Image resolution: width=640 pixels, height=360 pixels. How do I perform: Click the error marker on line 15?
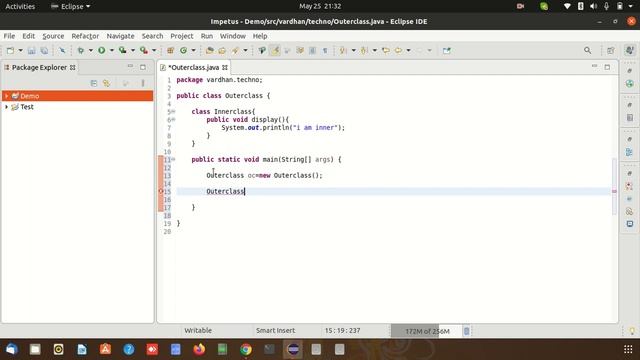coord(161,191)
